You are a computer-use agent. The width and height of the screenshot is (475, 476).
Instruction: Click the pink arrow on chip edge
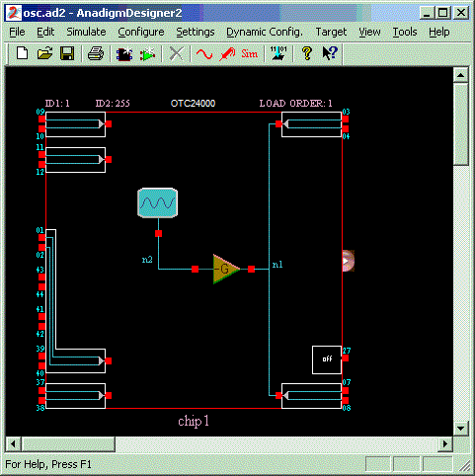click(349, 261)
